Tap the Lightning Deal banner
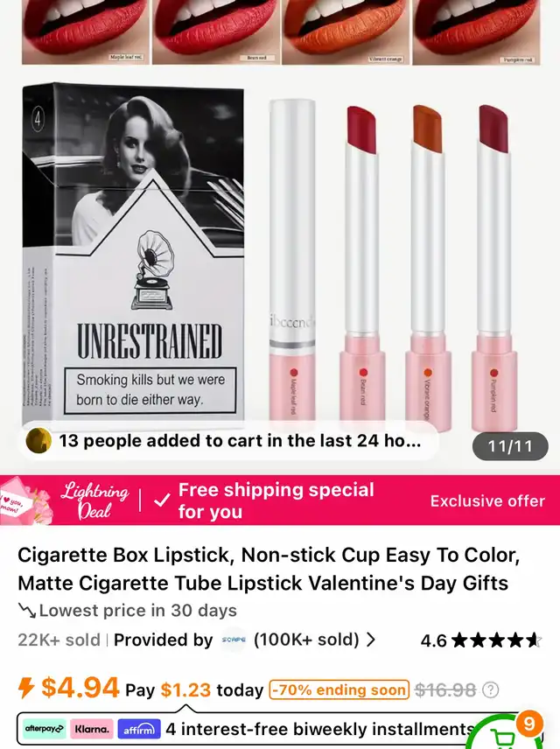 (95, 500)
